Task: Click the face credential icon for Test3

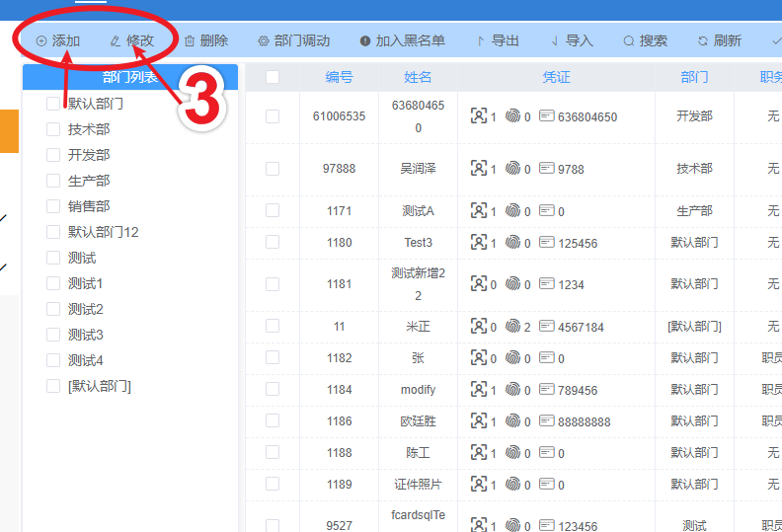Action: pyautogui.click(x=479, y=243)
